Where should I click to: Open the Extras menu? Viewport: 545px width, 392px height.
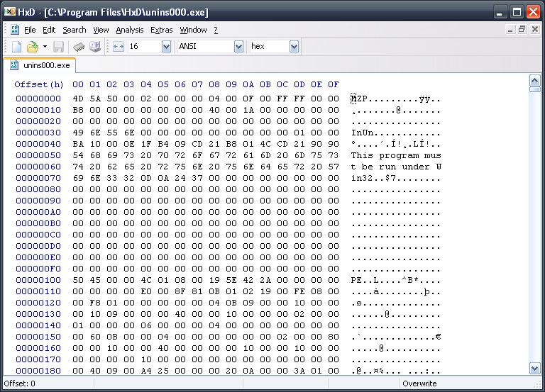(x=161, y=30)
